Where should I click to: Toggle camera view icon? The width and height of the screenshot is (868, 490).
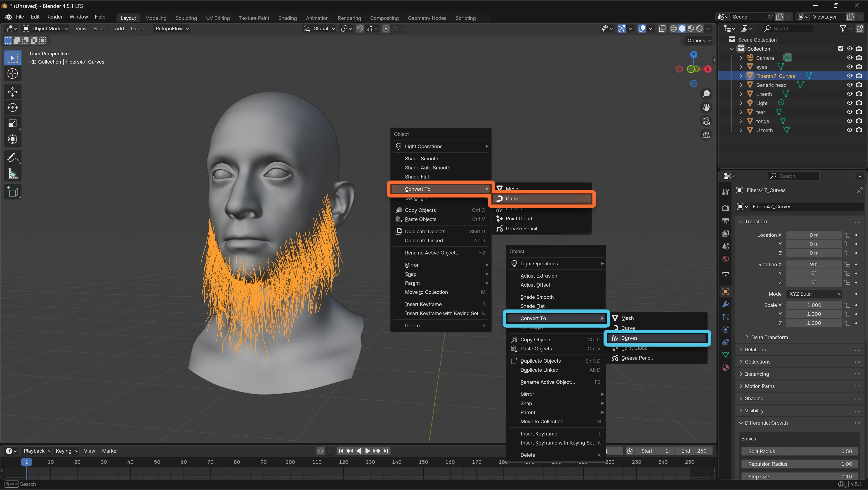(706, 121)
